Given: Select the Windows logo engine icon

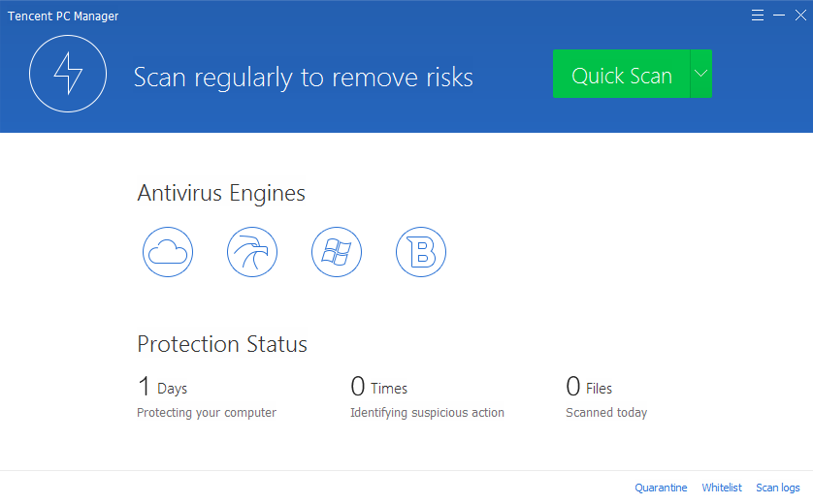Looking at the screenshot, I should [x=337, y=253].
